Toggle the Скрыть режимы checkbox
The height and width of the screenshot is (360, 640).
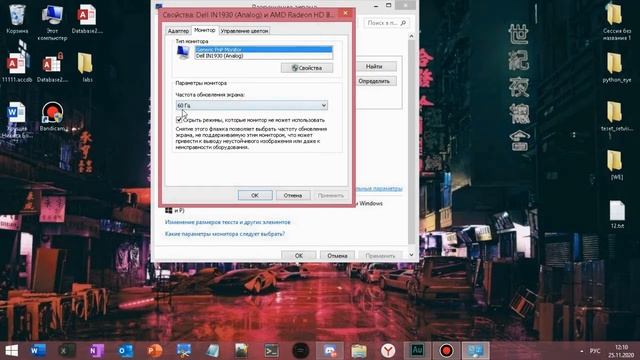pos(179,120)
